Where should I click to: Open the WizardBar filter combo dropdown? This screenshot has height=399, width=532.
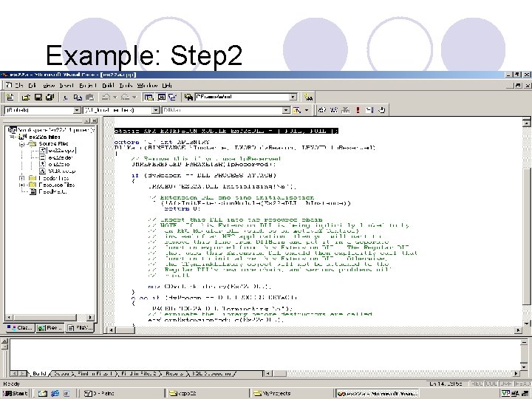point(155,110)
